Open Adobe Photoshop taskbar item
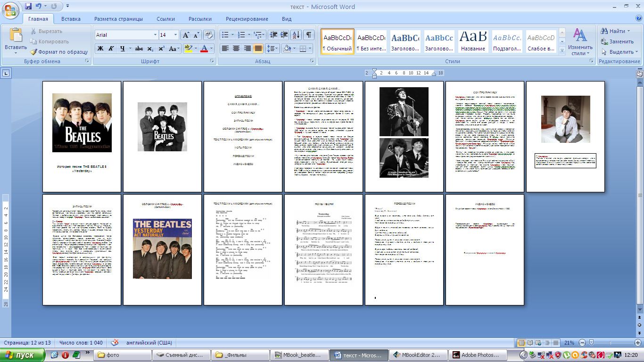Image resolution: width=644 pixels, height=362 pixels. click(x=477, y=355)
